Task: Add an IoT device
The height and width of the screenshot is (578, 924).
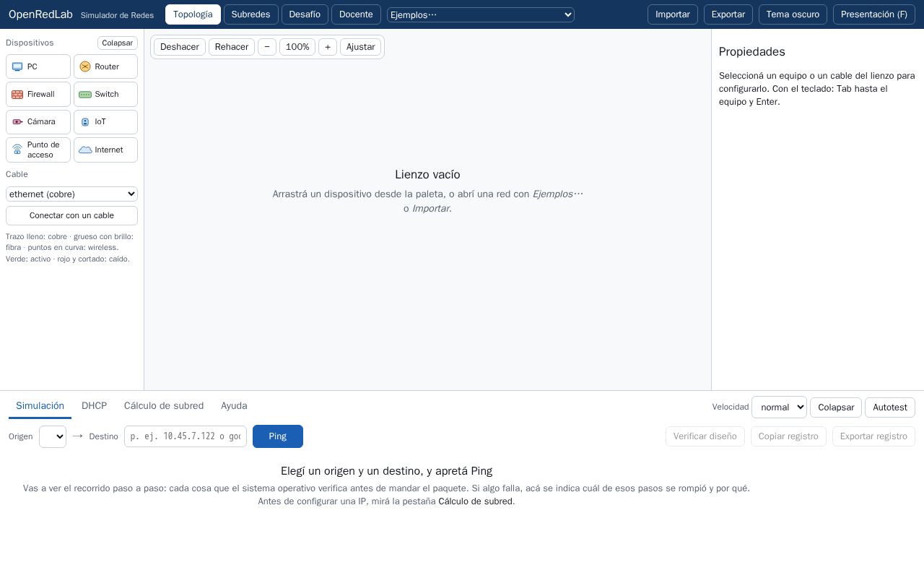Action: point(105,121)
